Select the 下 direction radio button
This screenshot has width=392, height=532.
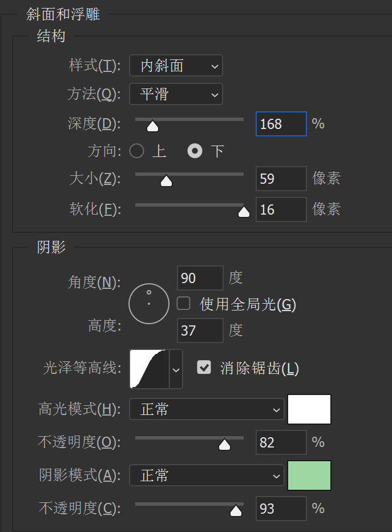point(195,151)
